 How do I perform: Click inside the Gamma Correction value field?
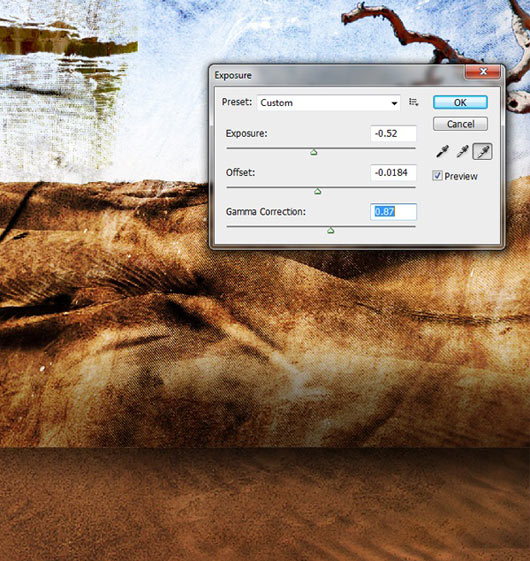393,212
